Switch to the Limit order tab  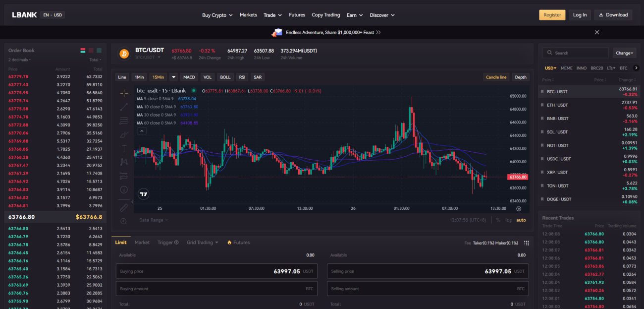[x=121, y=243]
